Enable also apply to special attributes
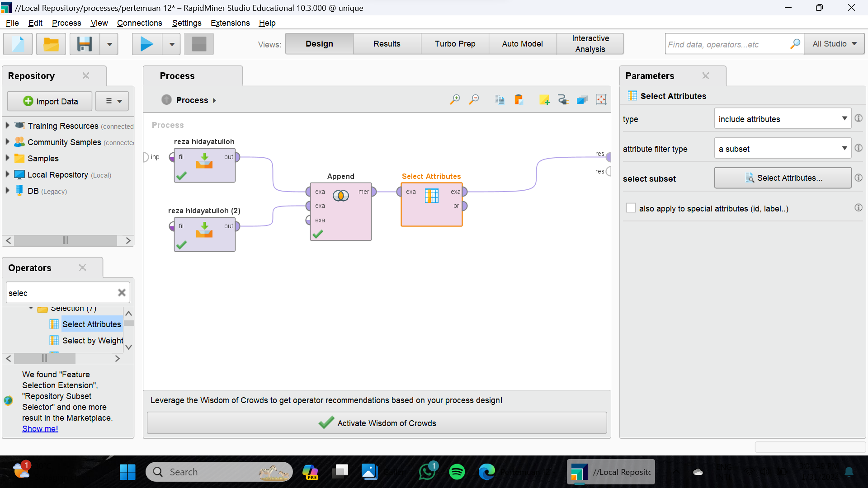868x488 pixels. click(x=631, y=208)
